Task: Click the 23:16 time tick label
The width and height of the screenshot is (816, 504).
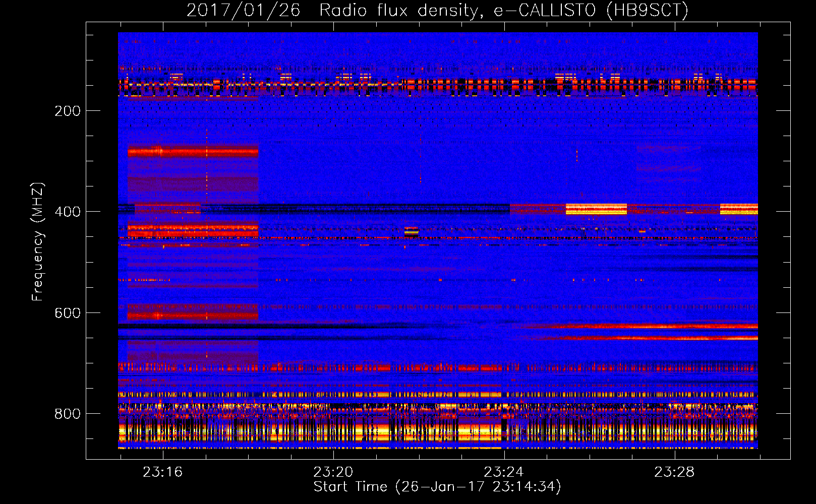Action: coord(162,472)
